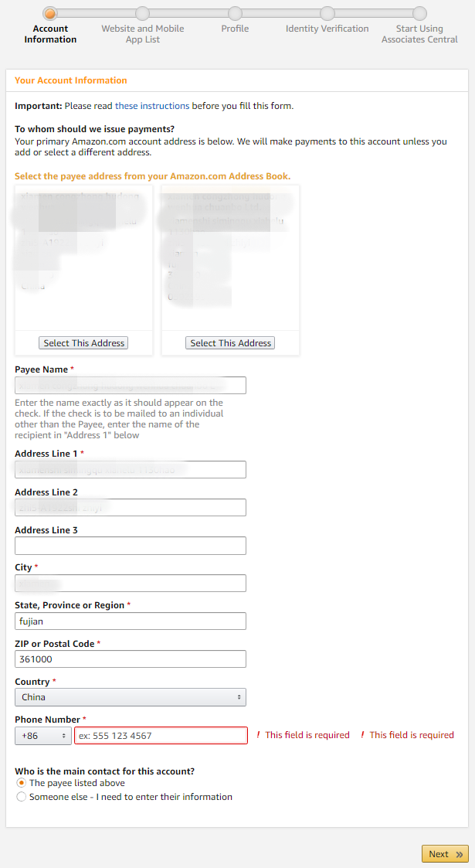
Task: Click the Payee Name text field
Action: (131, 385)
